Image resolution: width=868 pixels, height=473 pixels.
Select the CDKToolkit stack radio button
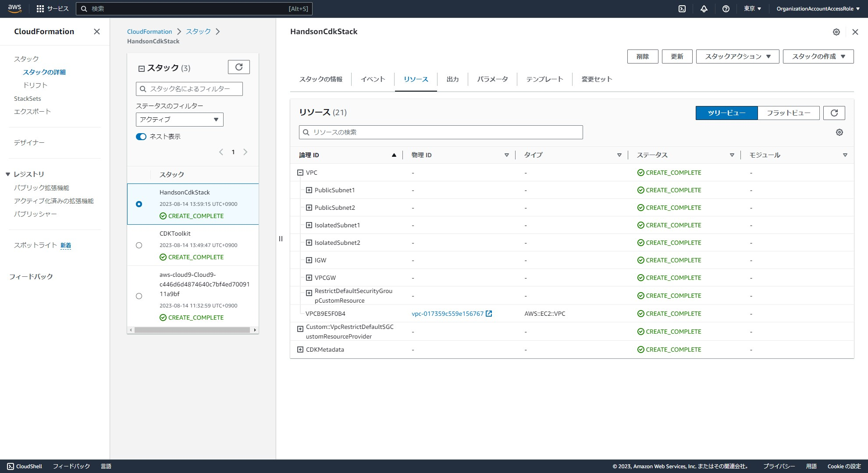click(x=139, y=245)
